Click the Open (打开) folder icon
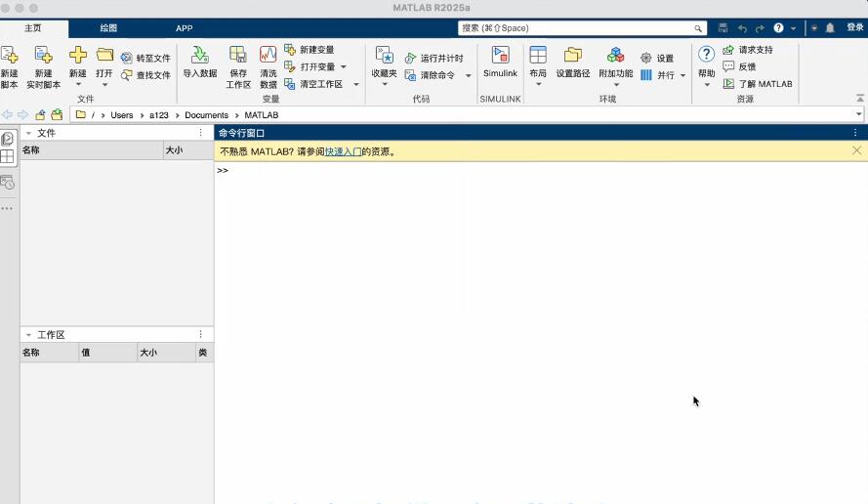 (104, 55)
